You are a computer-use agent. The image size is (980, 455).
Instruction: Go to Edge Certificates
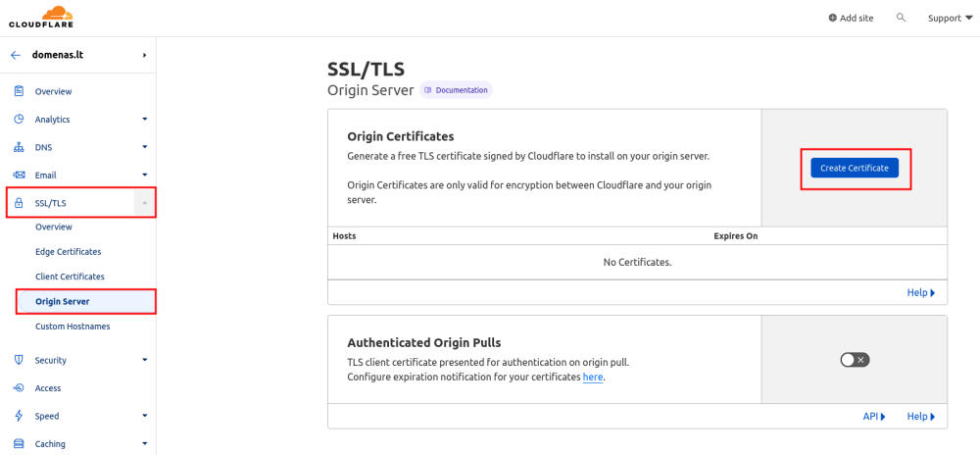69,252
